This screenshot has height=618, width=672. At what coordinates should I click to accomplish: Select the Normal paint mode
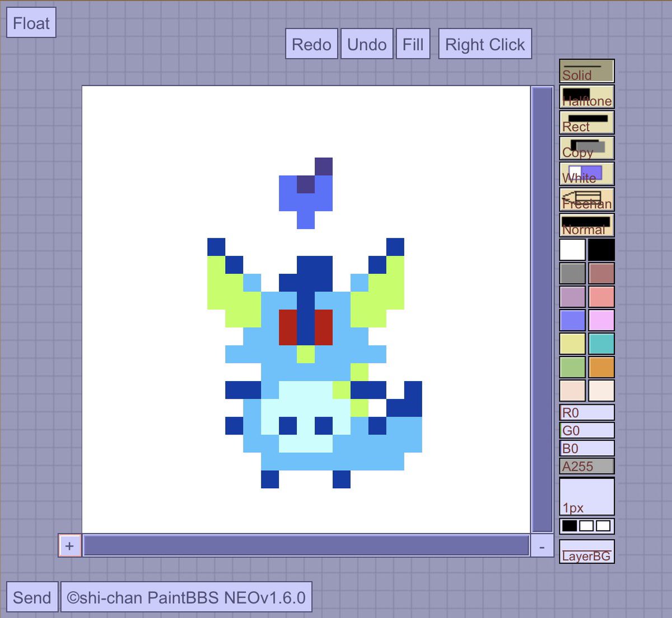click(586, 225)
